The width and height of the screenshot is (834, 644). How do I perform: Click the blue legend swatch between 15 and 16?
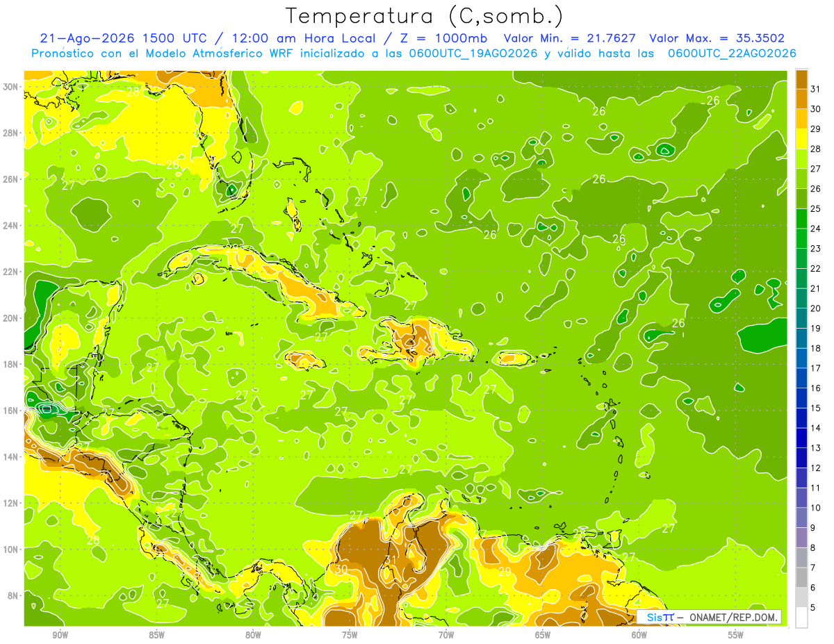[801, 397]
